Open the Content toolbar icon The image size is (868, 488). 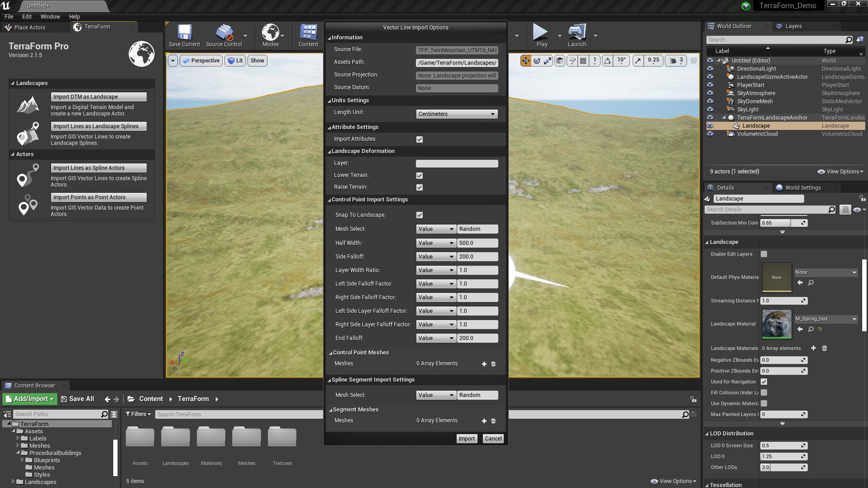coord(308,35)
